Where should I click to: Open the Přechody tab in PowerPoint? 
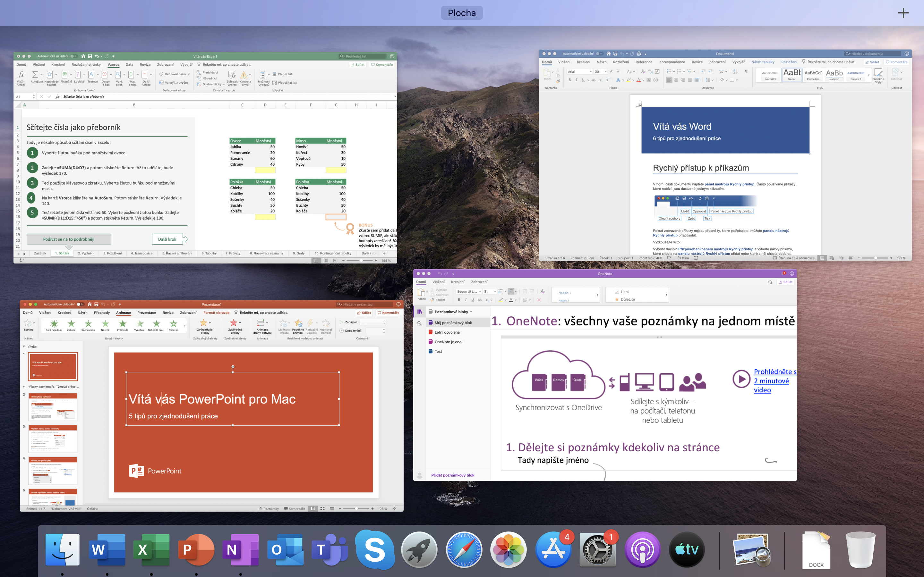pyautogui.click(x=102, y=313)
